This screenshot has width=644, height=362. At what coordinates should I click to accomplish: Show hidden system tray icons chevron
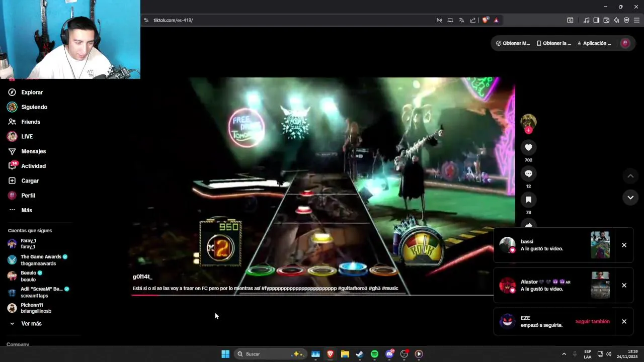pyautogui.click(x=564, y=354)
